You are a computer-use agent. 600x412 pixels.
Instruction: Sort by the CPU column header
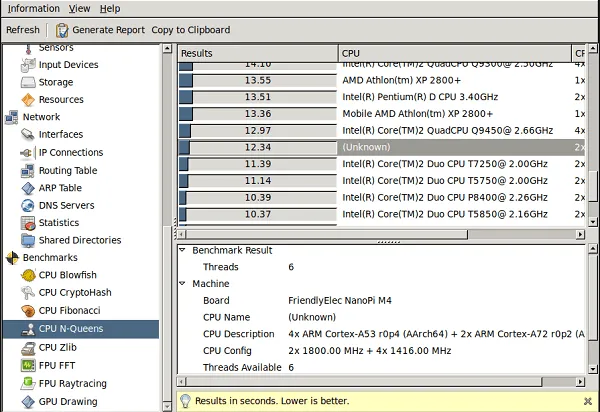(x=455, y=54)
